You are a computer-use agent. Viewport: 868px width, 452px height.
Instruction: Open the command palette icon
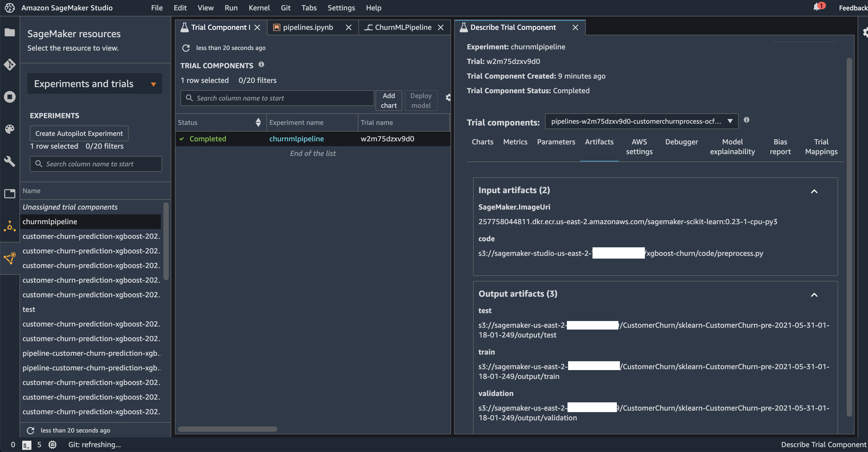[x=9, y=129]
